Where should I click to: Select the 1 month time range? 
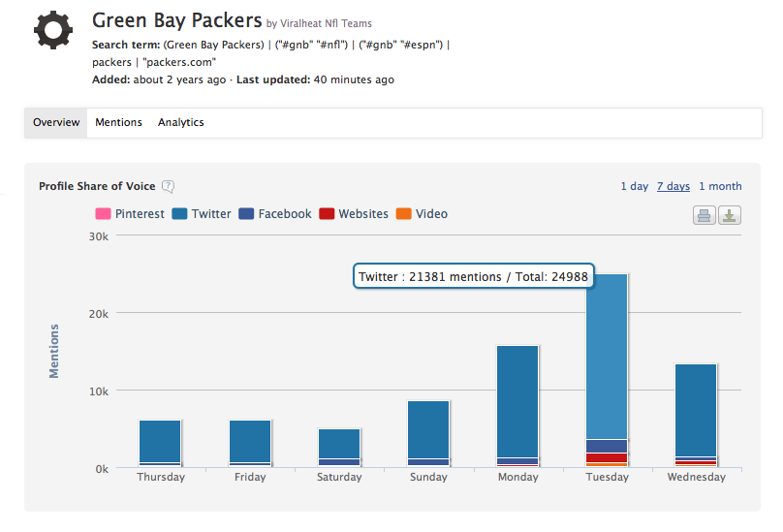point(720,186)
